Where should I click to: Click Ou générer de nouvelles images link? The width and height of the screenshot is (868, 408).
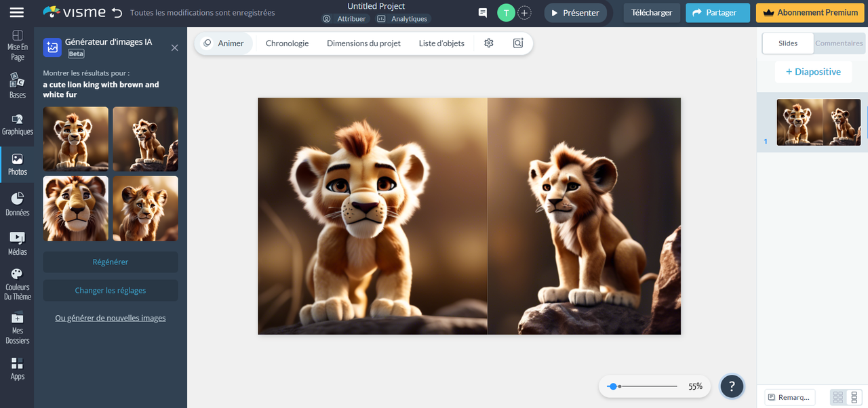(x=111, y=318)
